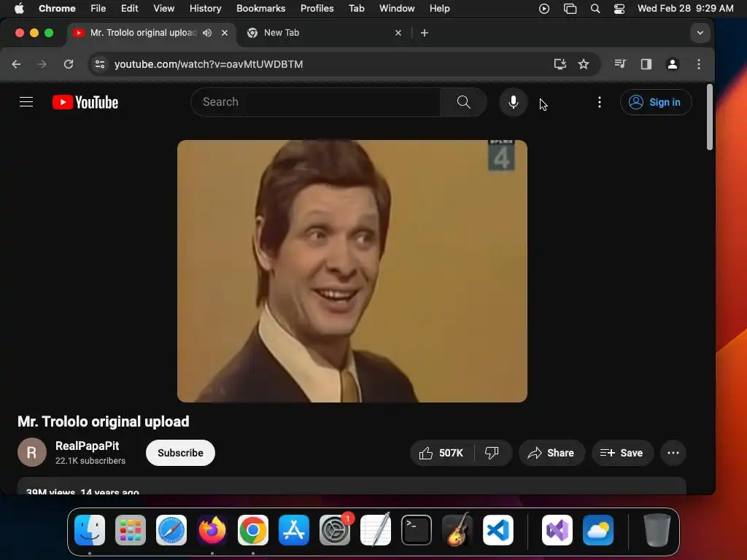Open the Apple menu
This screenshot has width=747, height=560.
point(19,8)
